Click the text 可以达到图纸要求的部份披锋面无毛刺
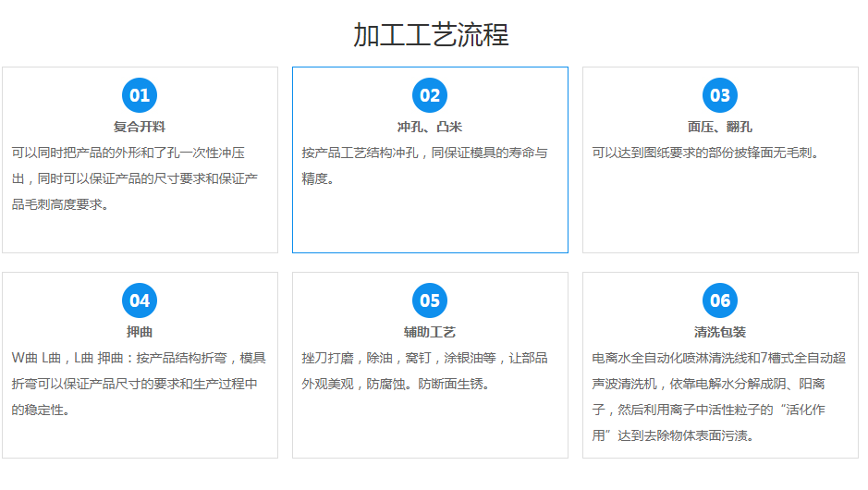Screen dimensions: 868x490 (705, 153)
